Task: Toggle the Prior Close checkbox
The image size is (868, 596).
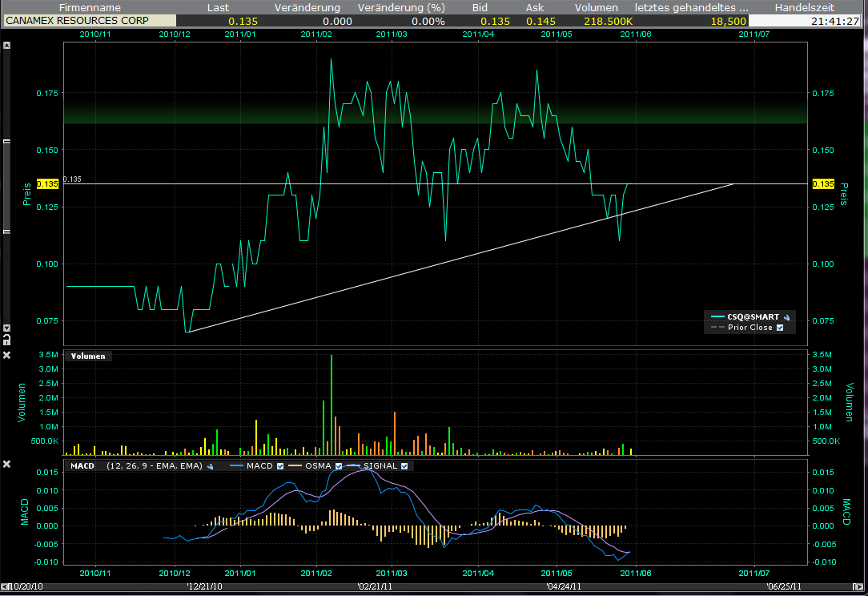Action: tap(780, 328)
